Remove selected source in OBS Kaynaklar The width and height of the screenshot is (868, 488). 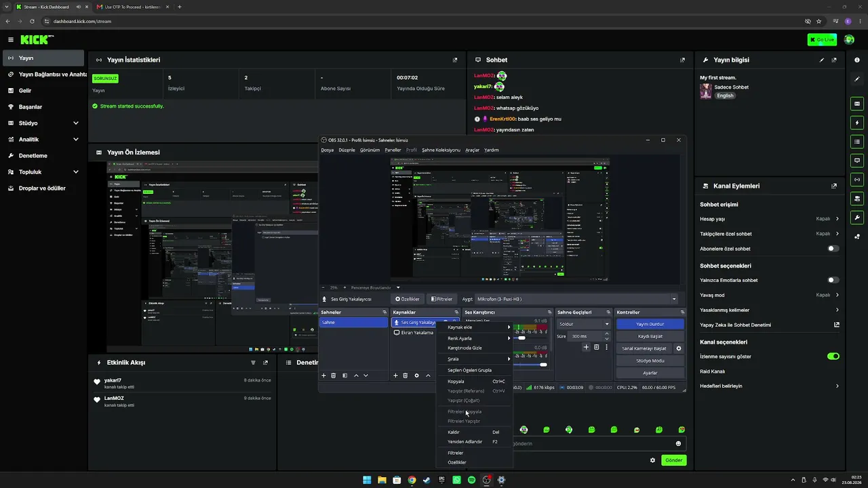(406, 375)
